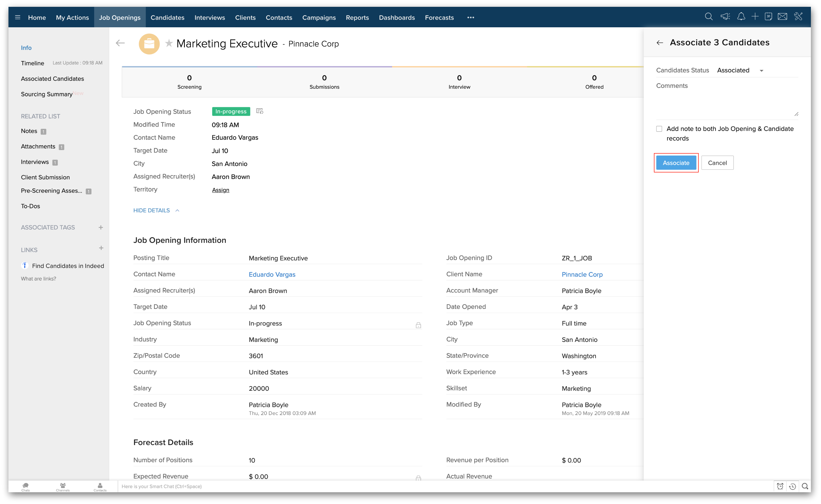Click the plus quick-create icon in top bar

click(x=755, y=17)
